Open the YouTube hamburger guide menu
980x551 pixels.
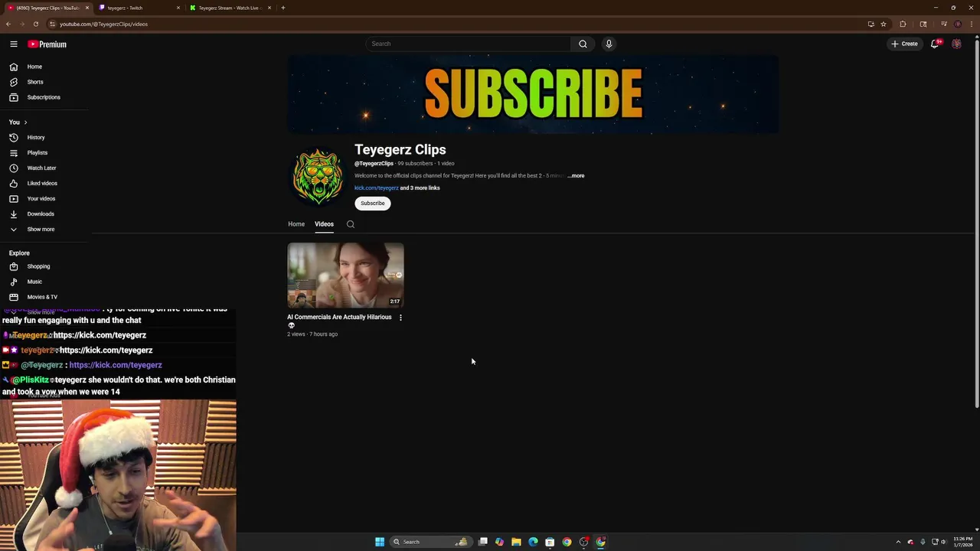tap(14, 44)
